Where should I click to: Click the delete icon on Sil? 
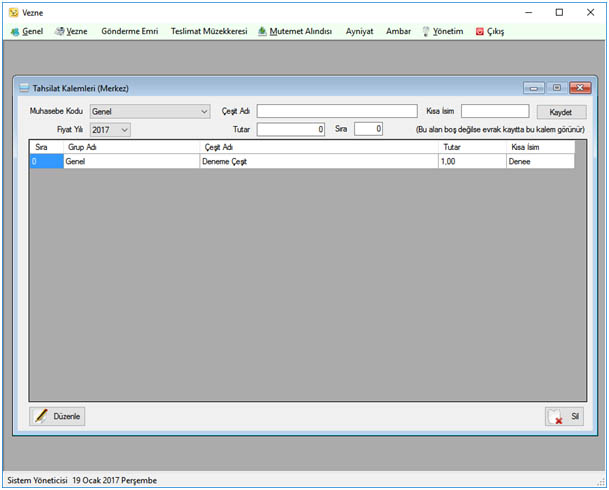pos(555,416)
